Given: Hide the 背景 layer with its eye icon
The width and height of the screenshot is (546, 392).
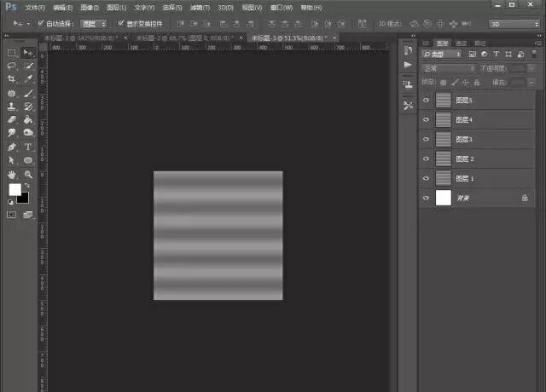Looking at the screenshot, I should 426,197.
